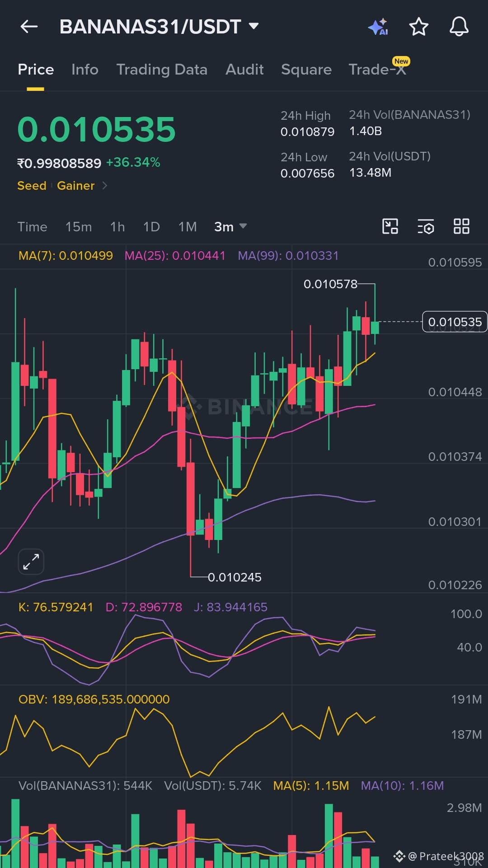Switch to the Price tab
This screenshot has height=868, width=488.
pos(36,70)
